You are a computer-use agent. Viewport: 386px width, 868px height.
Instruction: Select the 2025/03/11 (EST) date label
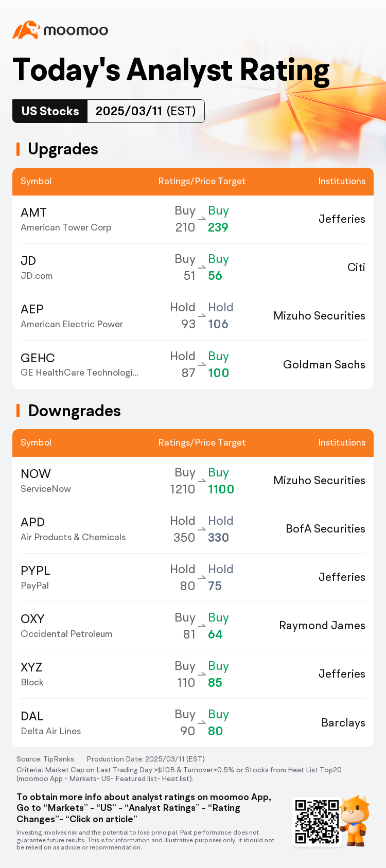146,111
